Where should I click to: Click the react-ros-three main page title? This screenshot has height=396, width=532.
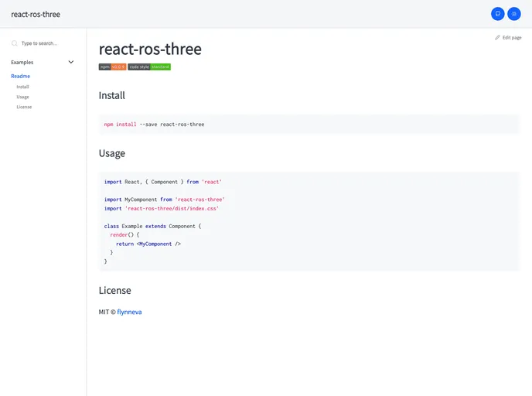pos(150,49)
